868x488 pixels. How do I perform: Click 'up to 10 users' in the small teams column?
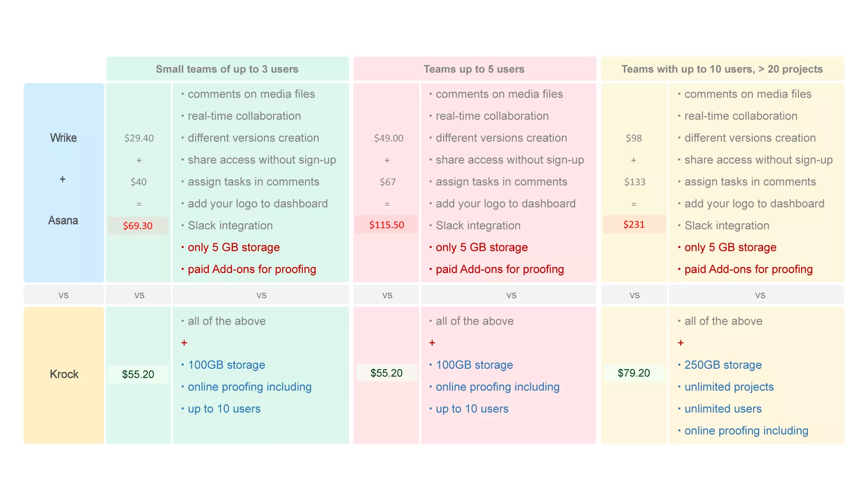point(224,408)
